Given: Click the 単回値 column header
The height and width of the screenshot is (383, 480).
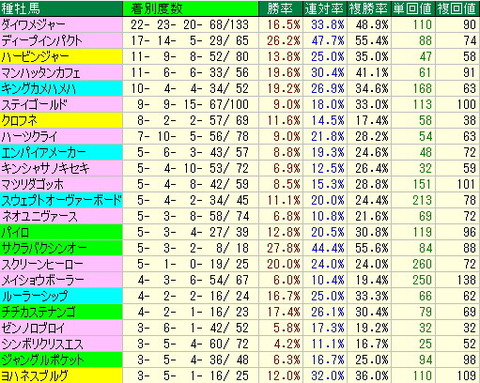Looking at the screenshot, I should pos(413,9).
